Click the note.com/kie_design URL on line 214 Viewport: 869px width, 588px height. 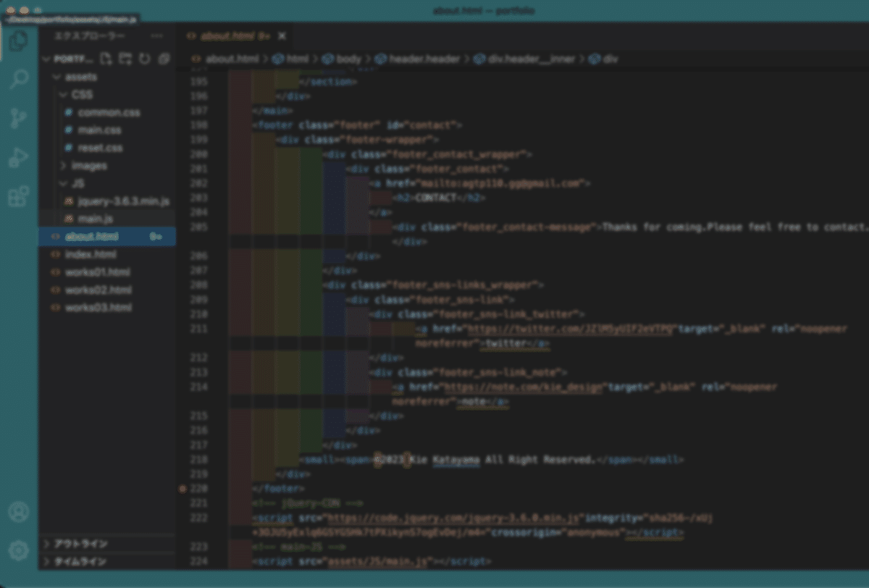524,387
